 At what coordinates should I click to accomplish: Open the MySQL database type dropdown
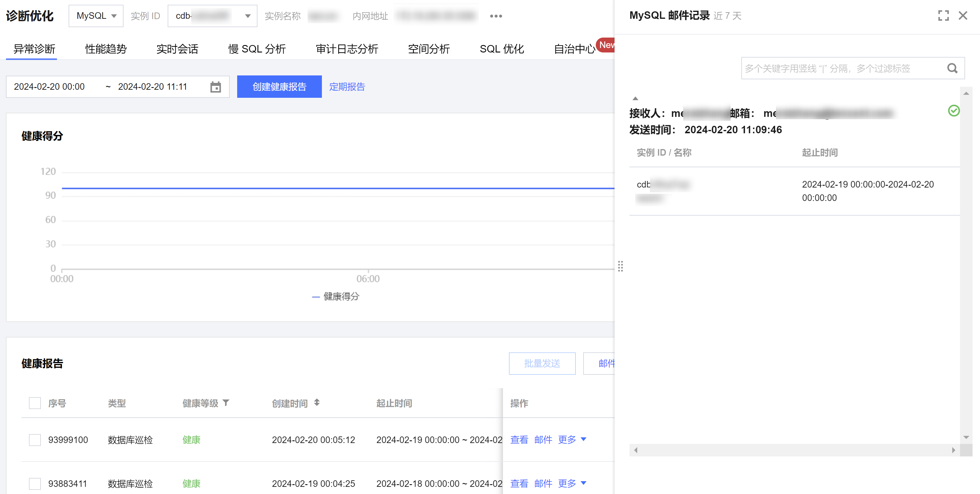click(x=96, y=16)
